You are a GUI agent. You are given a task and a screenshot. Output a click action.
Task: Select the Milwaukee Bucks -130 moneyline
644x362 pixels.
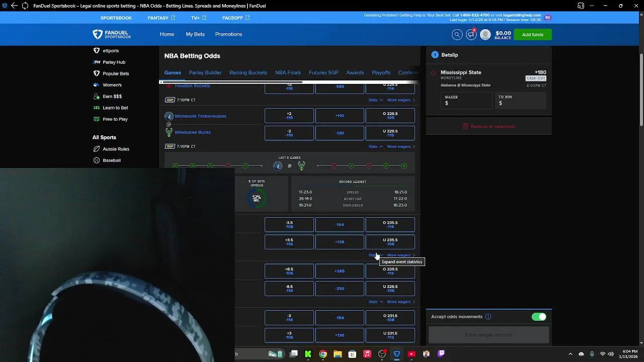[x=340, y=133]
